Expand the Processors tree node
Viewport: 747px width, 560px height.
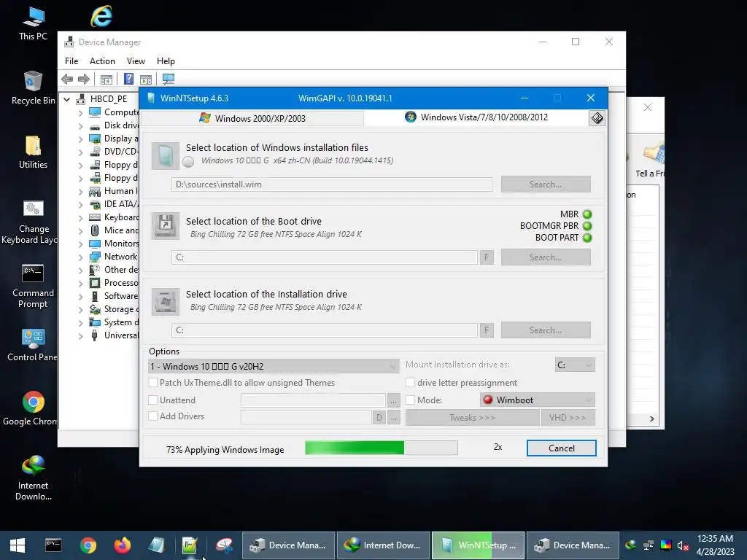[80, 284]
